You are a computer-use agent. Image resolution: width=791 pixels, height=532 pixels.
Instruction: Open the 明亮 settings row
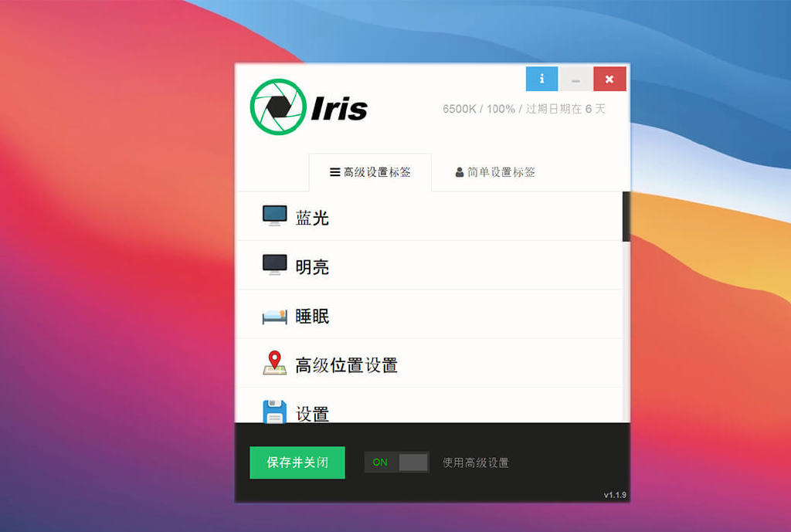429,266
